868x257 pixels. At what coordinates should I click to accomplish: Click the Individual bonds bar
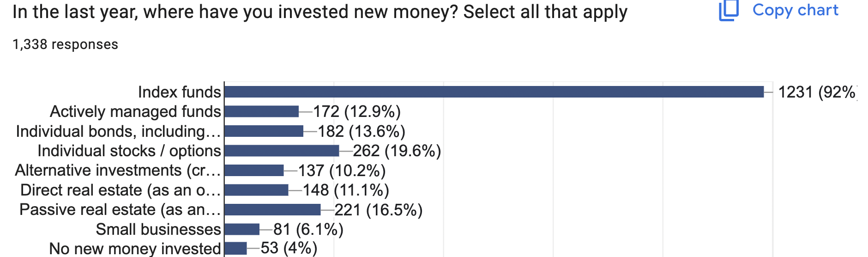(x=264, y=131)
